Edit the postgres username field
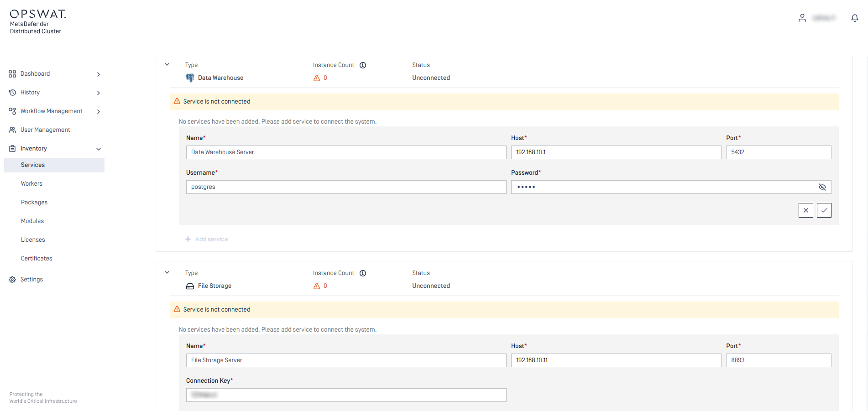868x411 pixels. (x=346, y=187)
